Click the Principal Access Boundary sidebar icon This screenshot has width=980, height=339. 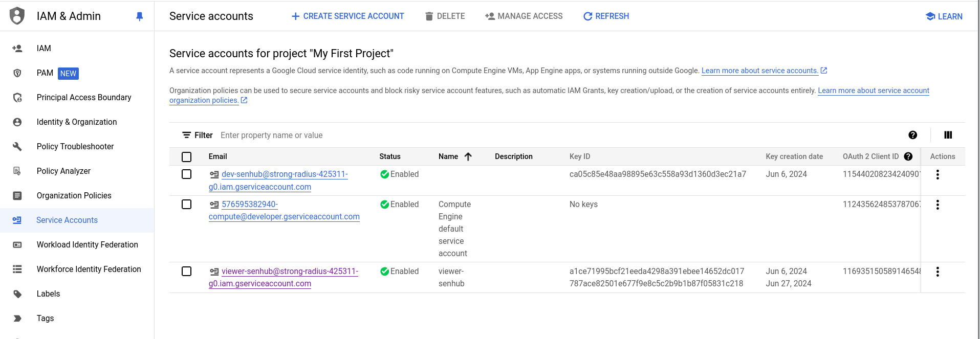17,98
